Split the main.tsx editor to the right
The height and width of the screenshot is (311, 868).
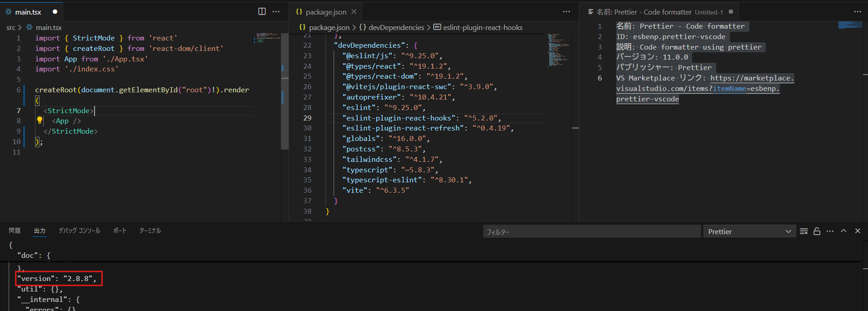[262, 11]
